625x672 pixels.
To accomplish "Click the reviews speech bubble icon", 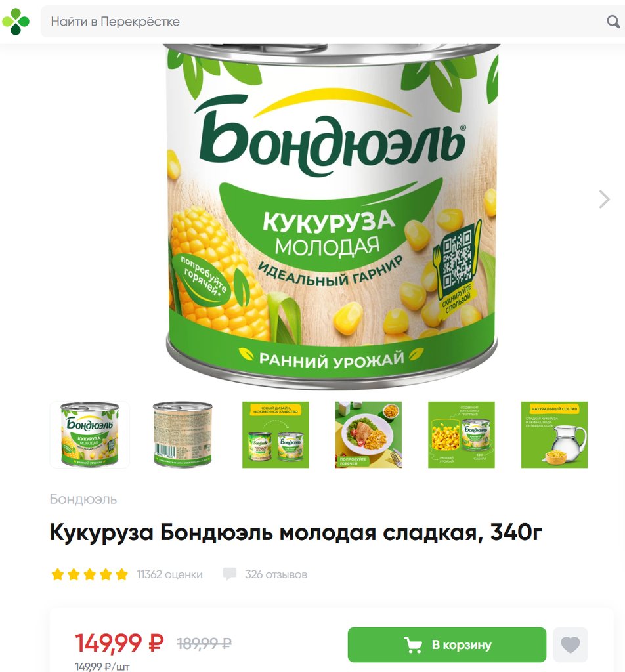I will pos(229,574).
